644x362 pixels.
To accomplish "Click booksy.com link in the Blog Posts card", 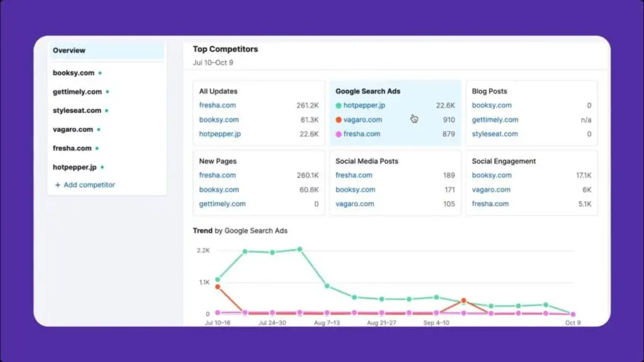I will click(492, 106).
